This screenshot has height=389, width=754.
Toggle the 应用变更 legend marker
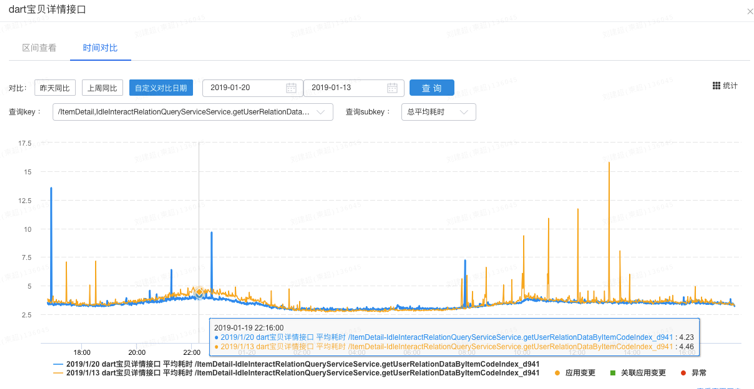[x=575, y=373]
